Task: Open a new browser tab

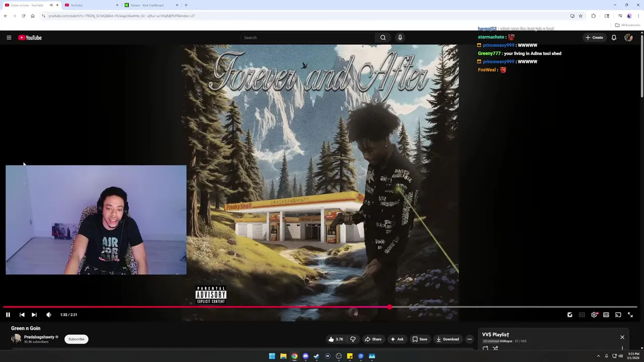Action: tap(186, 5)
